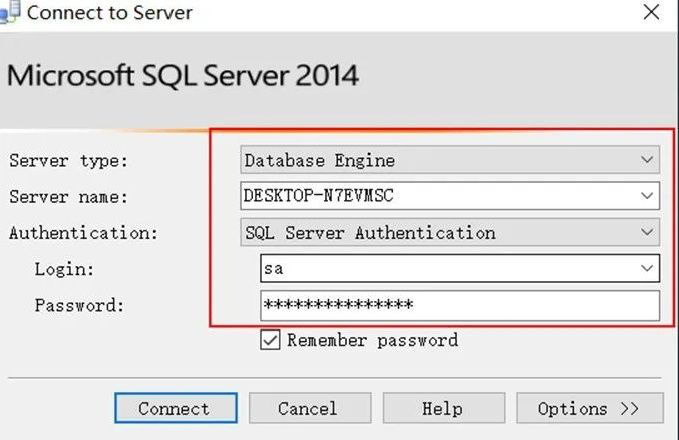Expand the dialog with Options >>

tap(589, 408)
